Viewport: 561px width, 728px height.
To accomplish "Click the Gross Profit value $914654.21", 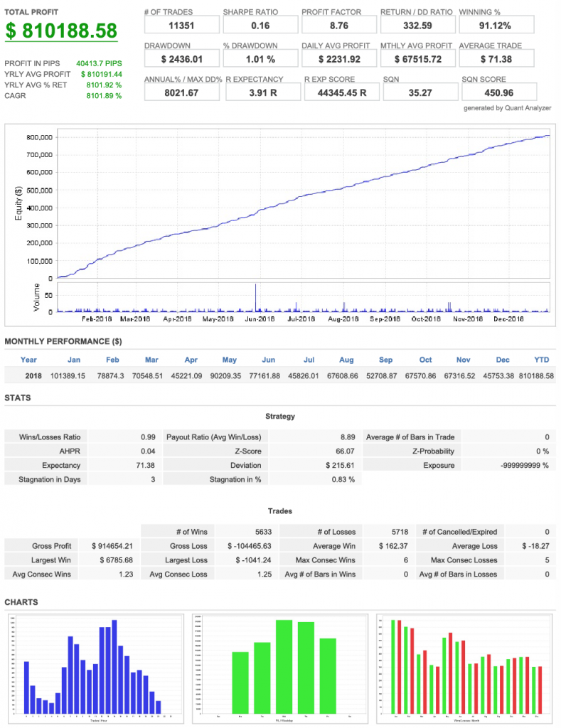I will tap(114, 546).
